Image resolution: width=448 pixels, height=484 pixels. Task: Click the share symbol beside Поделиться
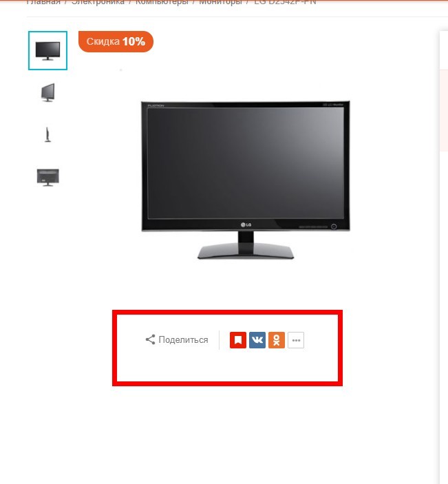pyautogui.click(x=150, y=339)
